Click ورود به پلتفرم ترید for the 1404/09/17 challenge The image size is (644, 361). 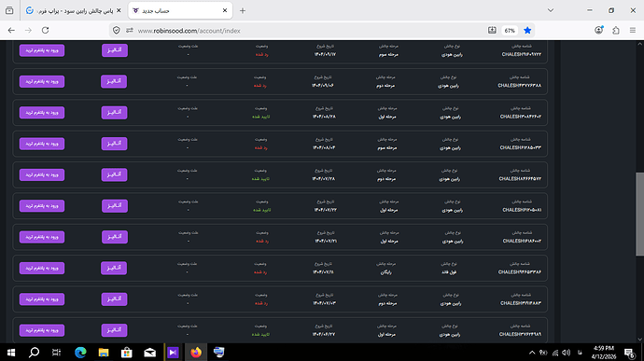pyautogui.click(x=42, y=50)
